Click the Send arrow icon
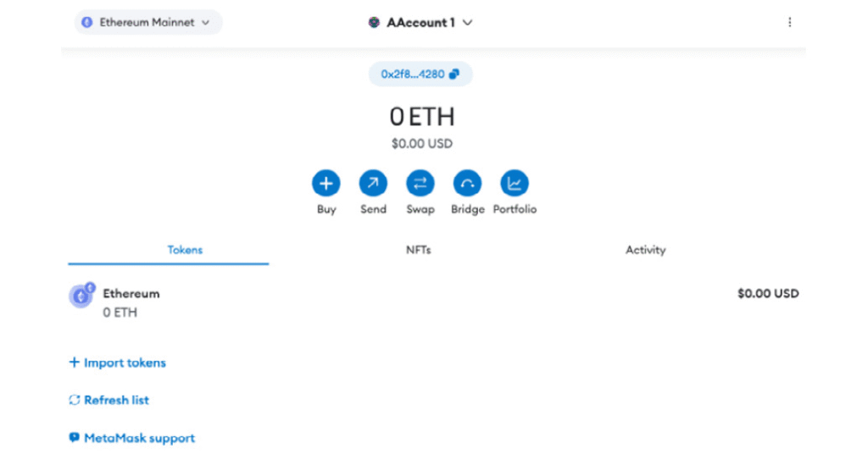Image resolution: width=868 pixels, height=454 pixels. point(373,183)
